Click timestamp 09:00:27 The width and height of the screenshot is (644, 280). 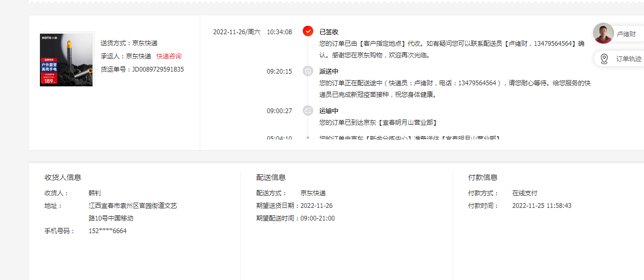pos(279,111)
